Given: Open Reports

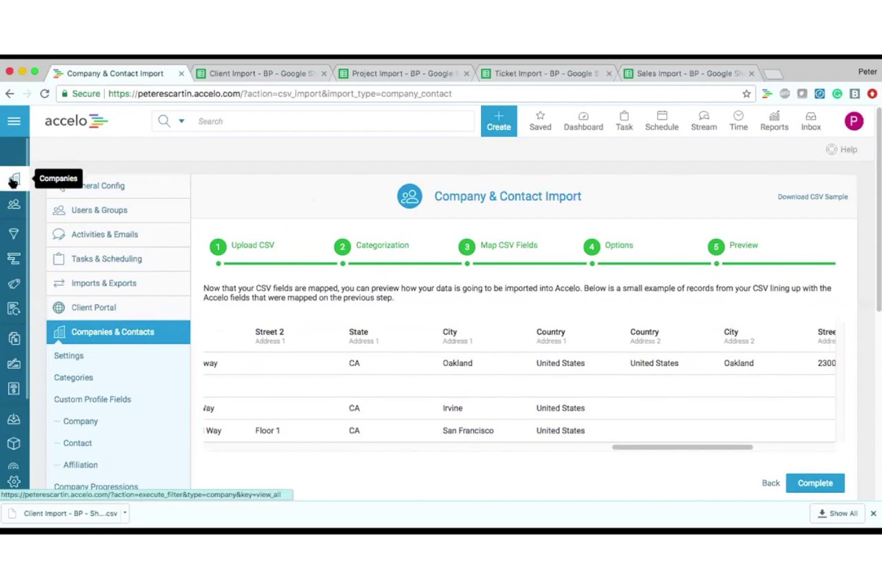Looking at the screenshot, I should [x=774, y=121].
